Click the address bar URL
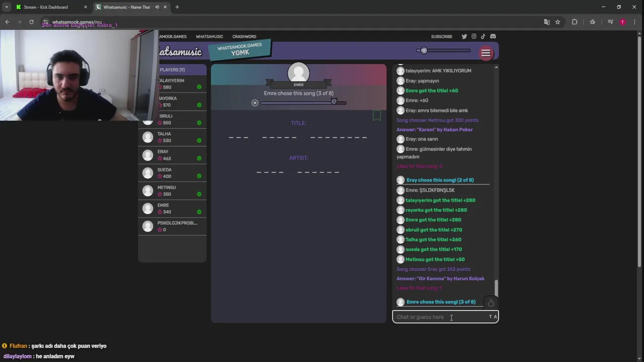Image resolution: width=644 pixels, height=362 pixels. pyautogui.click(x=77, y=22)
